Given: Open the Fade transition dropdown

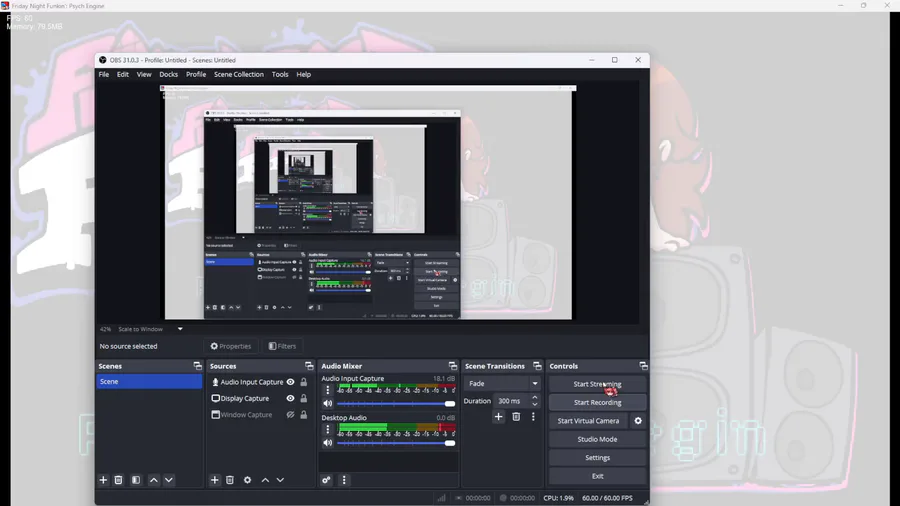Looking at the screenshot, I should (503, 383).
